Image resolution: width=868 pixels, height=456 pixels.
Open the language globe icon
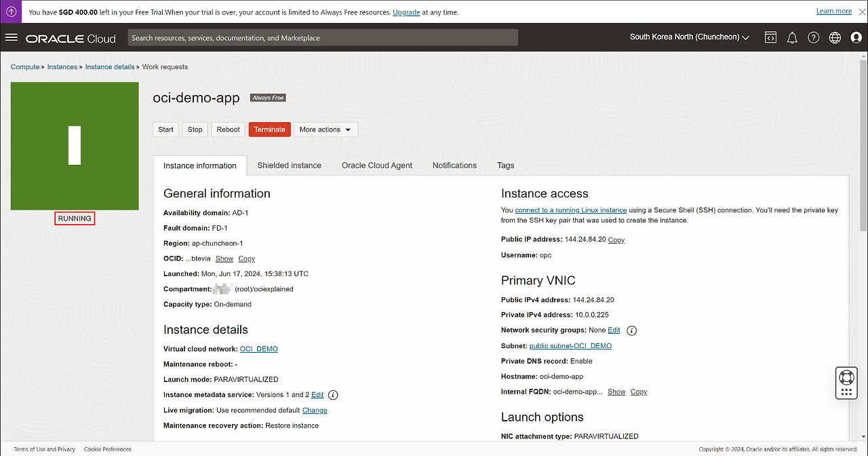[x=835, y=37]
